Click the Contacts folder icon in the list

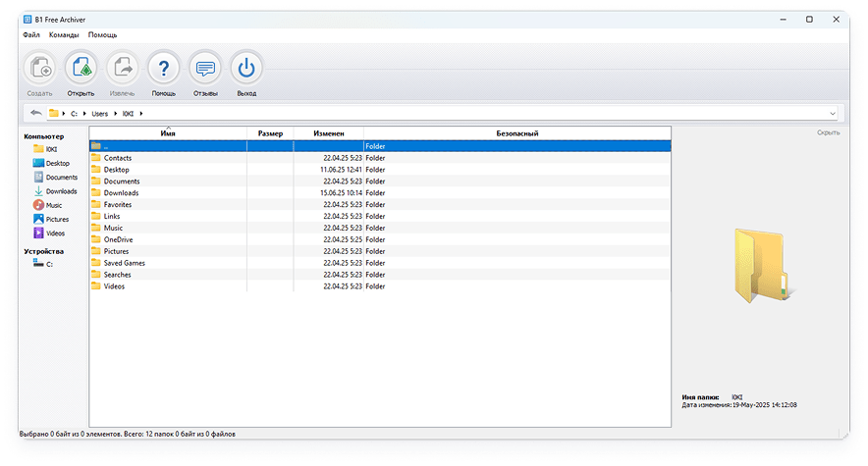96,158
